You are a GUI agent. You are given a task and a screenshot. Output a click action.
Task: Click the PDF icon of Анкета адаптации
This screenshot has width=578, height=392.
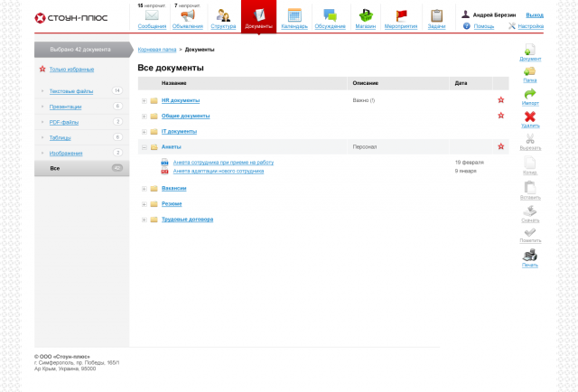(164, 171)
